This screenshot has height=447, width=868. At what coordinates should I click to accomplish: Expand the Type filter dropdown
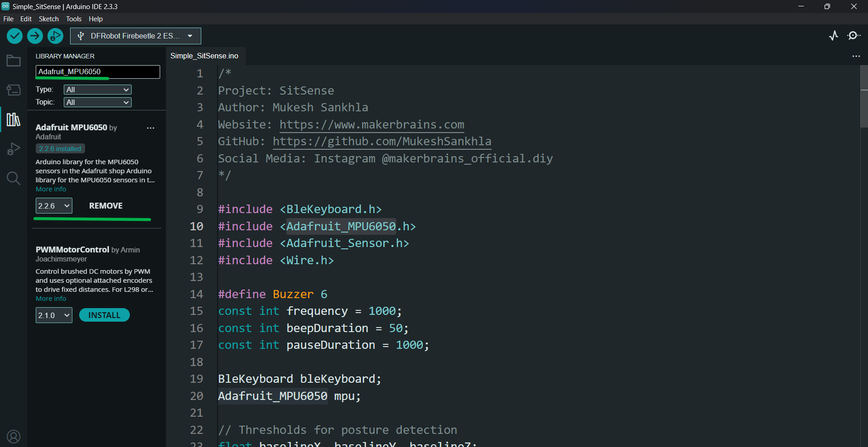pos(98,90)
